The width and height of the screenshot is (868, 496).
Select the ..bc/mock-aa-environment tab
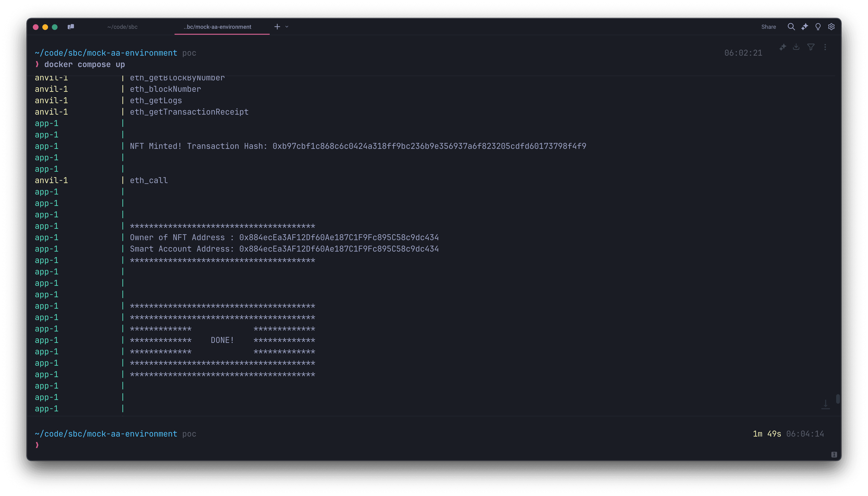pos(217,27)
